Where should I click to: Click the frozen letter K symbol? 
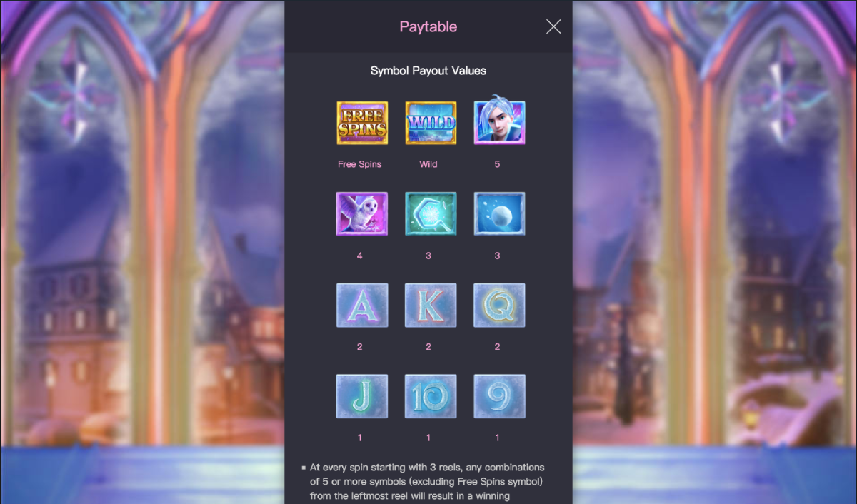[x=431, y=305]
